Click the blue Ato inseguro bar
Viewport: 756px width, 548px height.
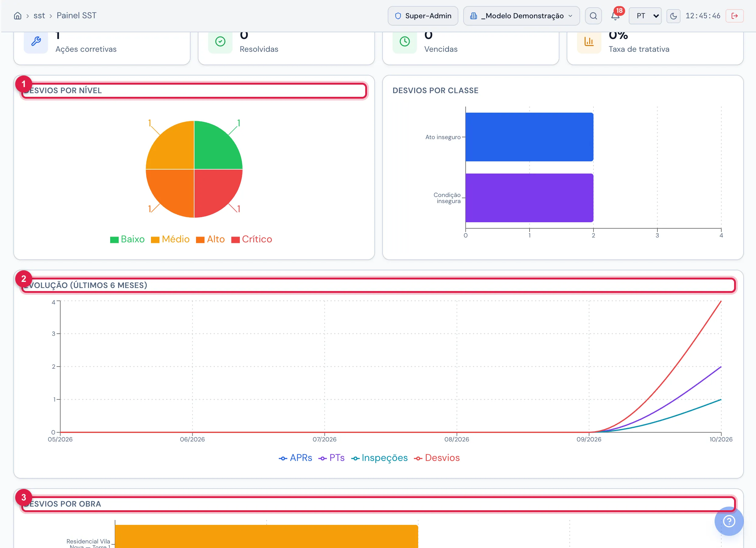pos(529,137)
